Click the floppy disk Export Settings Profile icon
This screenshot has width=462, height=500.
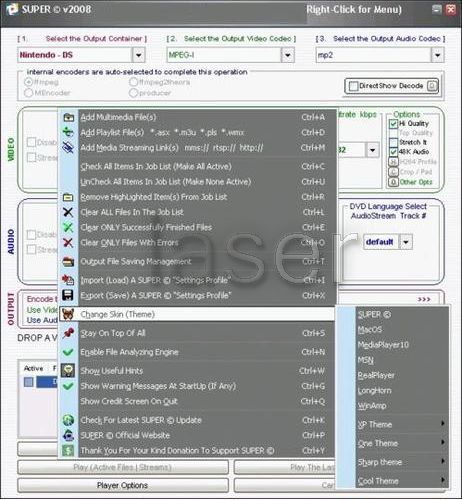point(68,295)
